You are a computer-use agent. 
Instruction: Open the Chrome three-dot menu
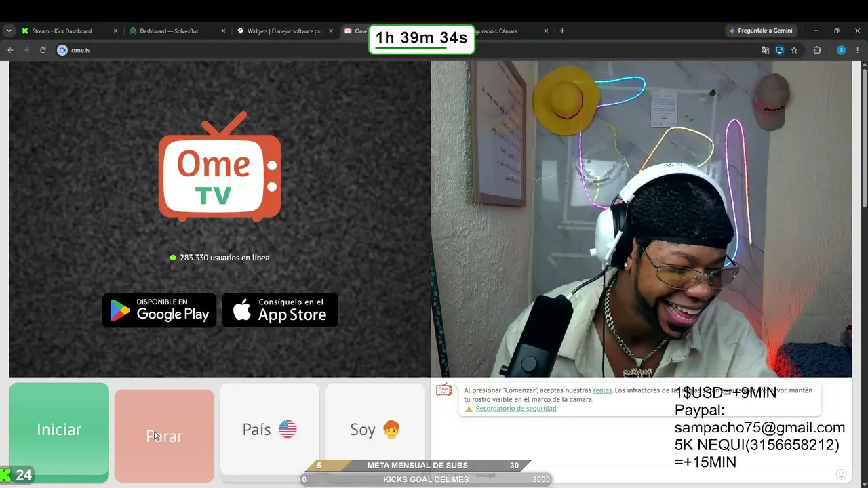[858, 50]
